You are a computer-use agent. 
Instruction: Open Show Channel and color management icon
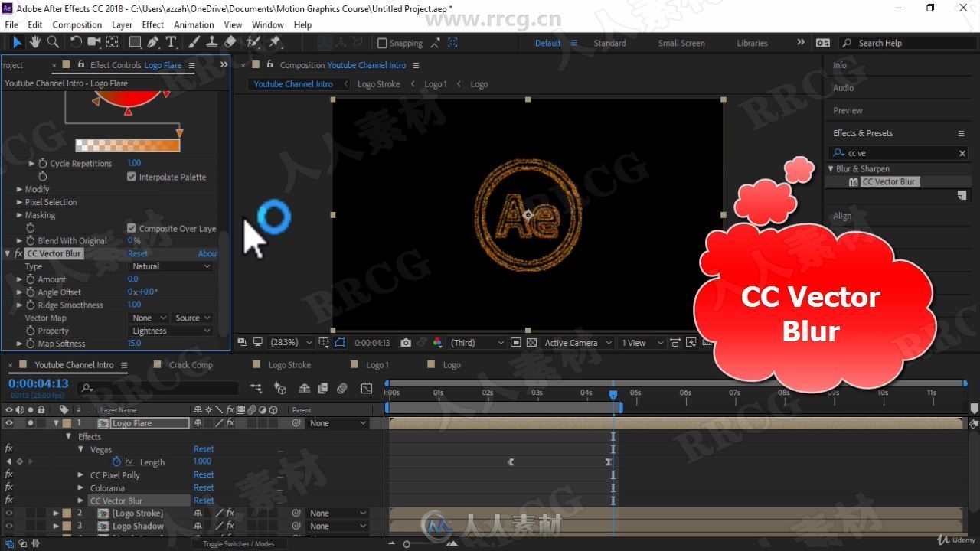click(438, 343)
